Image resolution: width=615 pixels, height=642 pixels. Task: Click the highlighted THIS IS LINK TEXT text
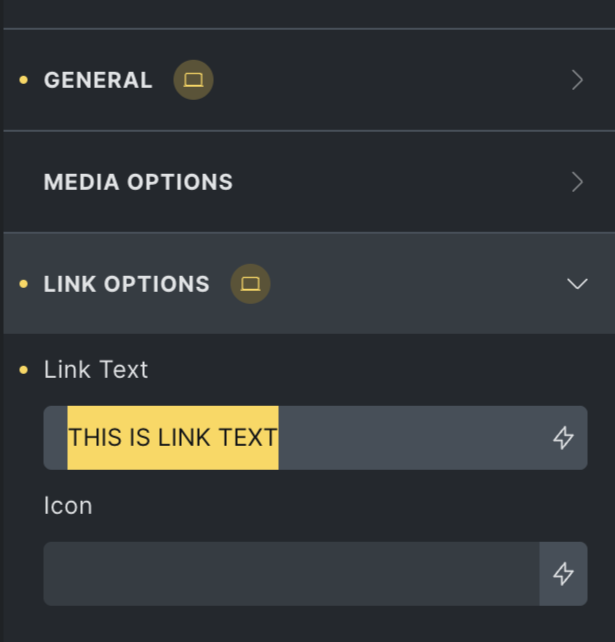(x=173, y=438)
